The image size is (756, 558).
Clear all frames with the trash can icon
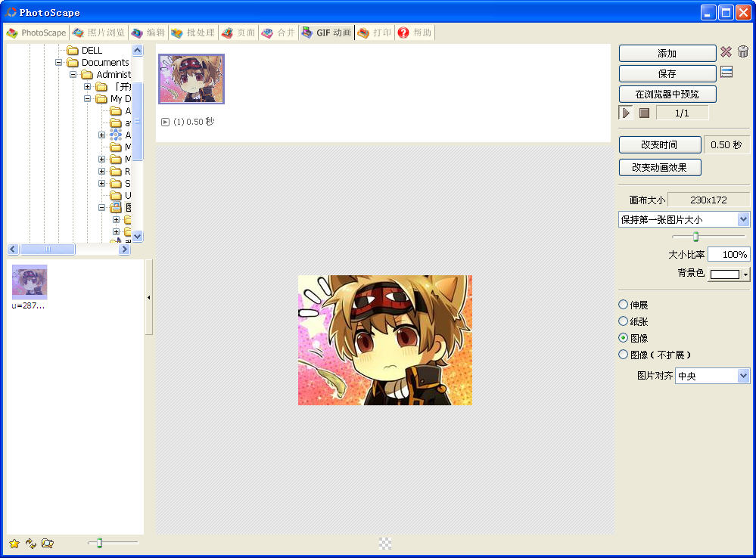[x=743, y=52]
